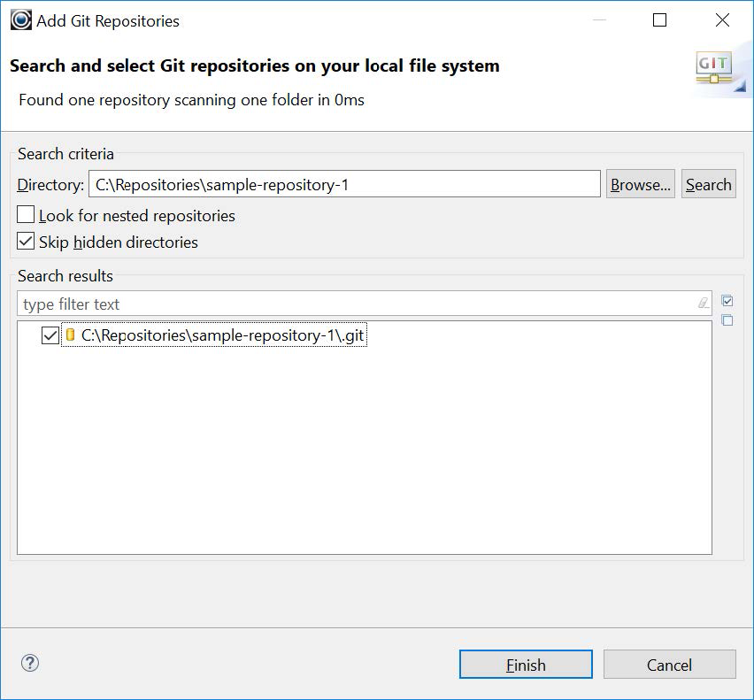Screen dimensions: 754x700
Task: Focus the Directory path input field
Action: click(345, 183)
